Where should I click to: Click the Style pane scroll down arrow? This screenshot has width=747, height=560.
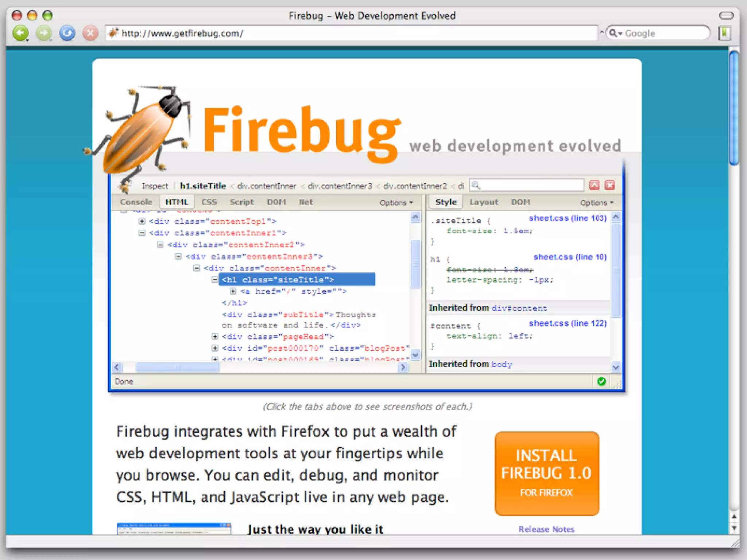pyautogui.click(x=616, y=367)
